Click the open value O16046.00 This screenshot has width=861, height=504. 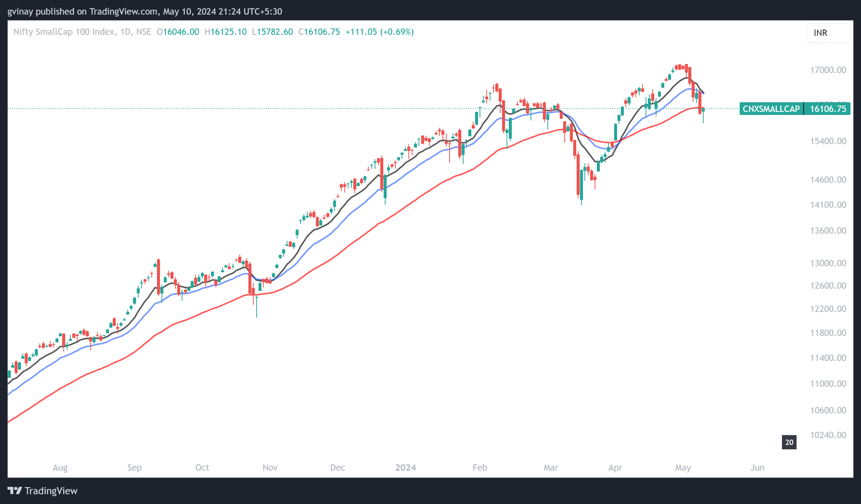click(x=178, y=32)
